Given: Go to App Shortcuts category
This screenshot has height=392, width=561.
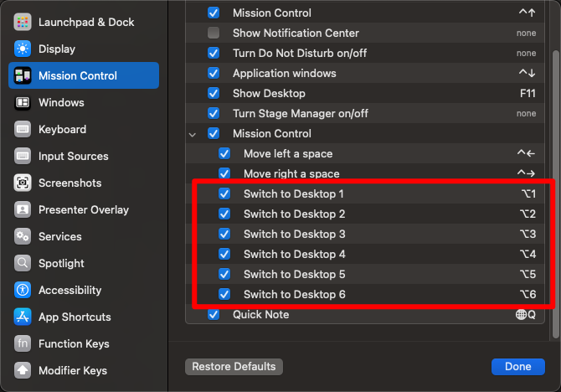Looking at the screenshot, I should click(x=84, y=317).
